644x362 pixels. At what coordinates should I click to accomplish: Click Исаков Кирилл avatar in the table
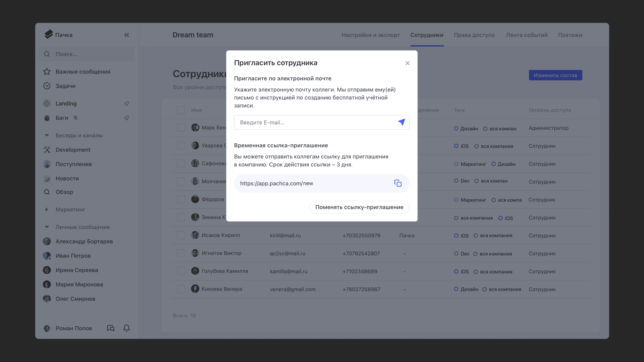195,235
